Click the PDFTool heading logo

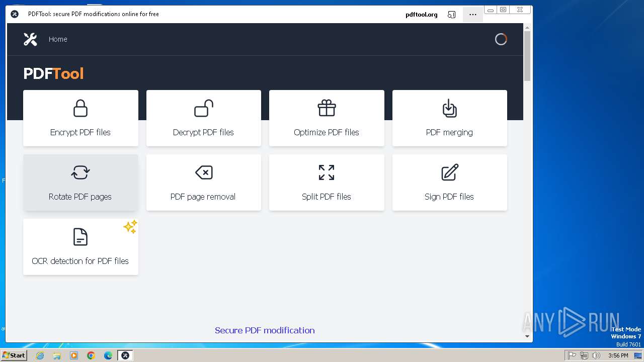[x=53, y=73]
